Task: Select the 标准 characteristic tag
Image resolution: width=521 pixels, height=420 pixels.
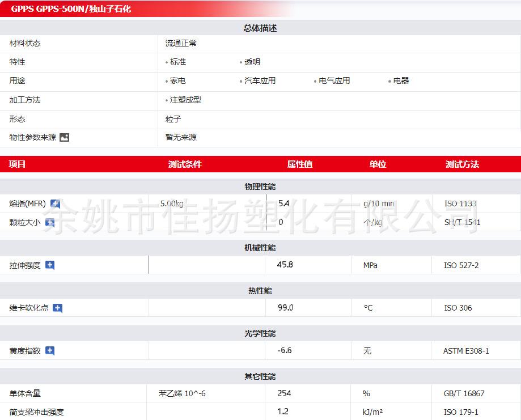Action: click(178, 62)
